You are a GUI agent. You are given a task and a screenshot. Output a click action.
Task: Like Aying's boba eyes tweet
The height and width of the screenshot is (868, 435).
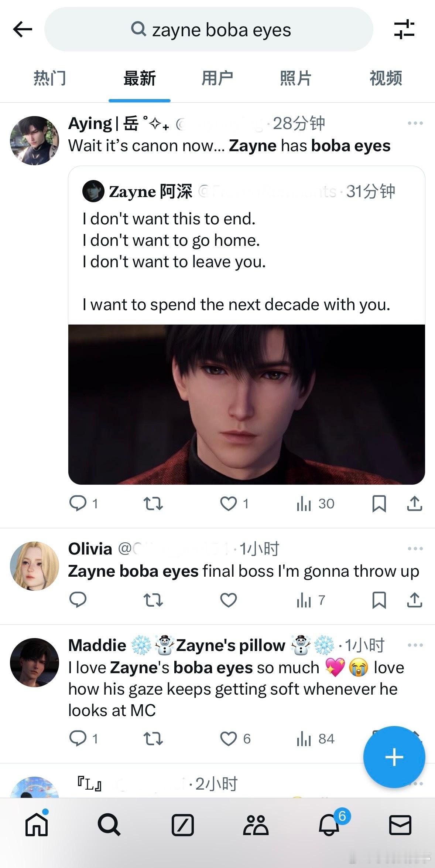[229, 503]
